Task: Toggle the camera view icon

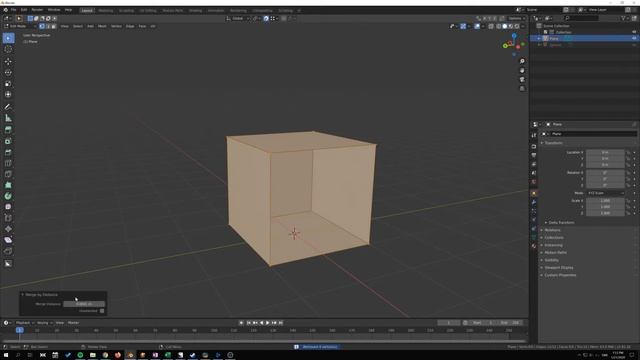Action: click(522, 80)
